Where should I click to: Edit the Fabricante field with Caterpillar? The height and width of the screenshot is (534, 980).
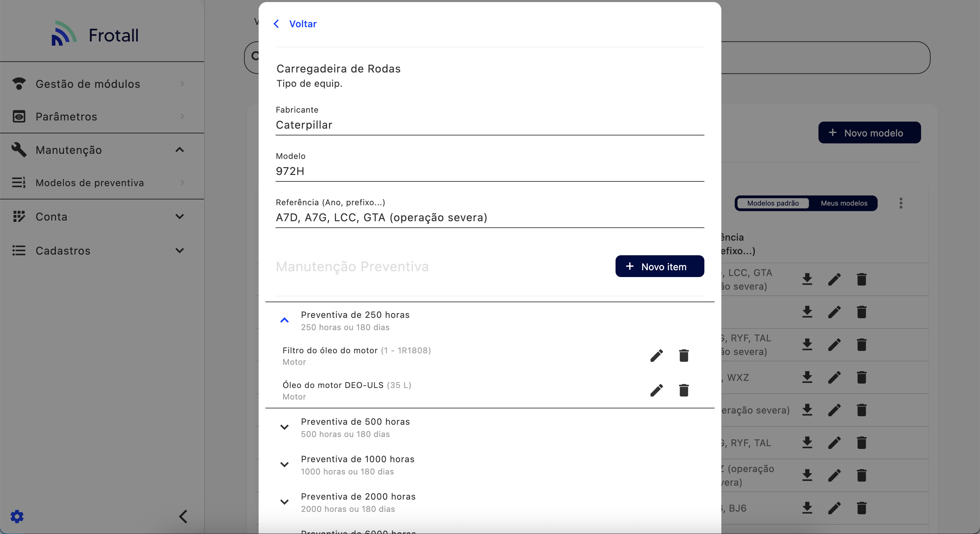pyautogui.click(x=490, y=125)
